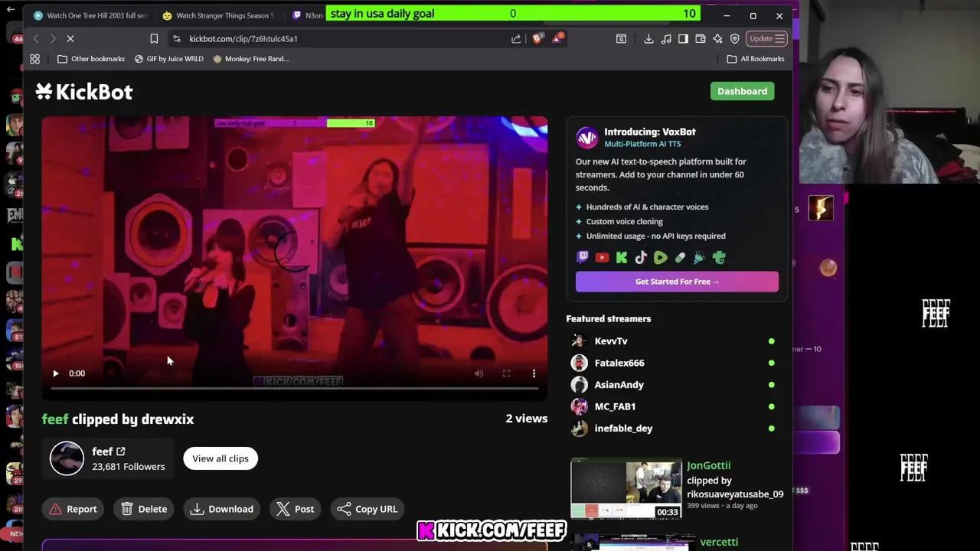Viewport: 980px width, 551px height.
Task: Open Brave Rewards triangle icon
Action: (x=557, y=38)
